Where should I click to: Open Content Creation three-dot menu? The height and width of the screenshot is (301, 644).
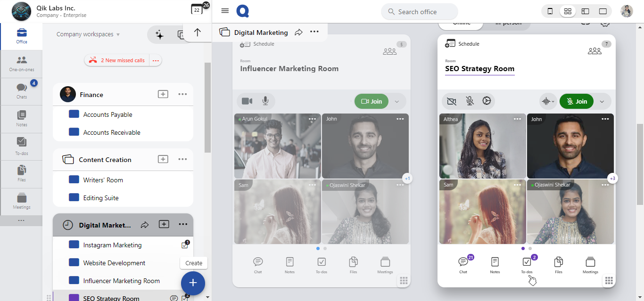182,159
